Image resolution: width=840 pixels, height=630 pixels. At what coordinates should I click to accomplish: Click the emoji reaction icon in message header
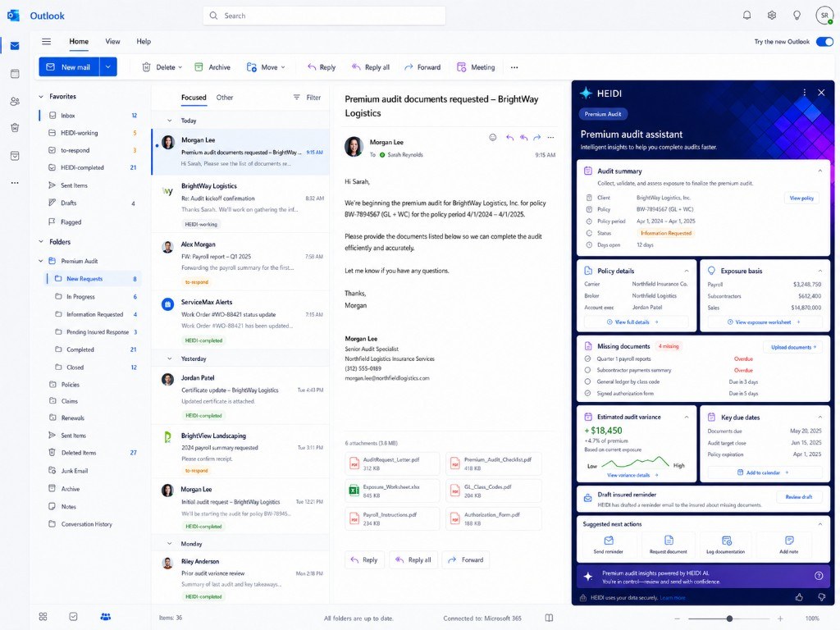[x=493, y=138]
